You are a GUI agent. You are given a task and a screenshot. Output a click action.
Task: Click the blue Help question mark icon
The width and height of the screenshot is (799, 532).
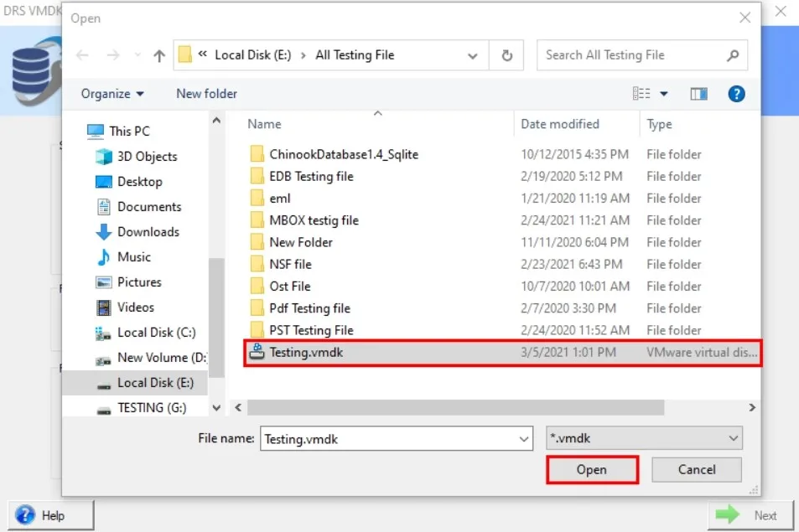click(736, 94)
